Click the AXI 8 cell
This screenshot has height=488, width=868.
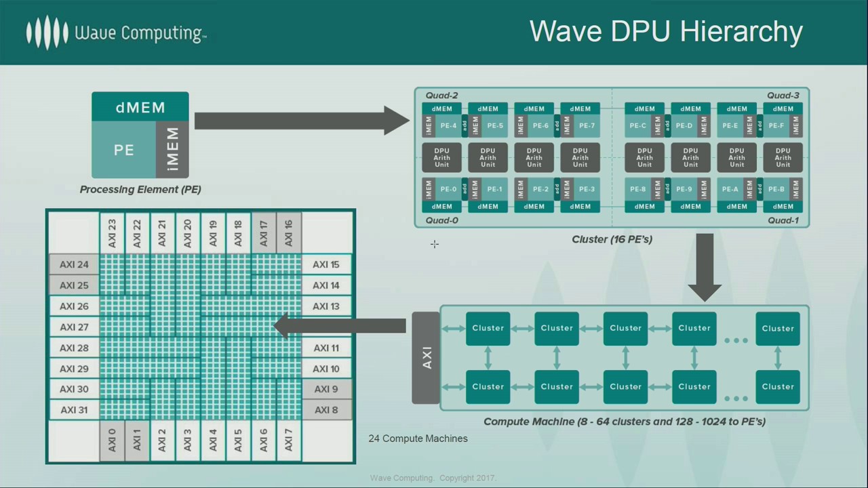(x=326, y=410)
